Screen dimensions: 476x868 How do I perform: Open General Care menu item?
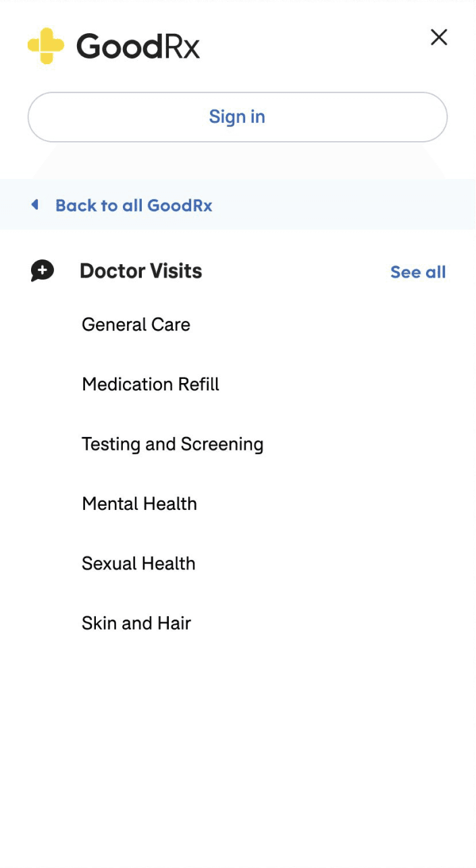136,325
